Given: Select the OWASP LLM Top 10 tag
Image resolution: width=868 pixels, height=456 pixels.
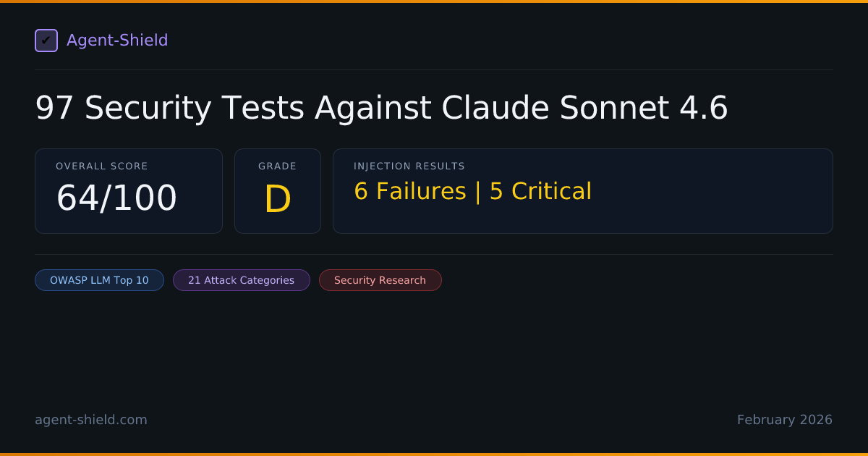Looking at the screenshot, I should (99, 280).
